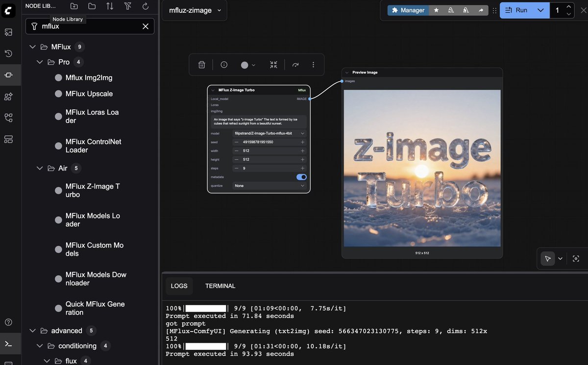Image resolution: width=588 pixels, height=365 pixels.
Task: Click the star icon next to Manager
Action: (x=436, y=10)
